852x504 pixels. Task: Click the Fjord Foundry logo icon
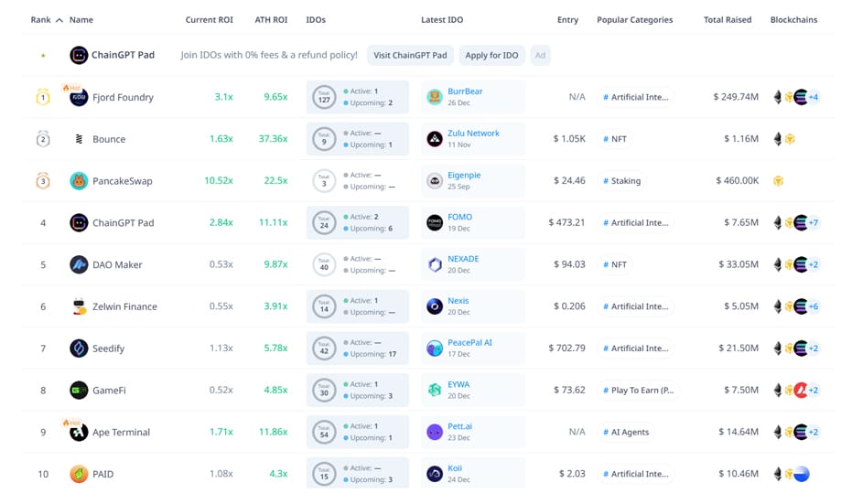coord(79,97)
